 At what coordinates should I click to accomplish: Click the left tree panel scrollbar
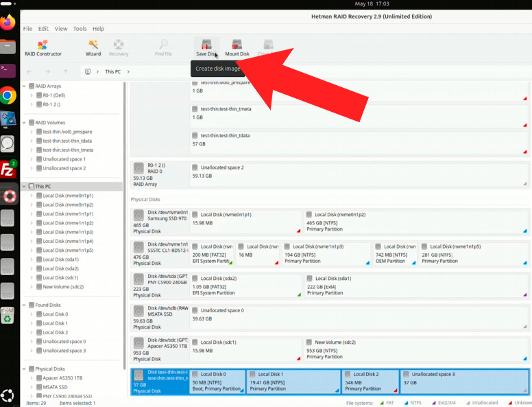point(125,224)
